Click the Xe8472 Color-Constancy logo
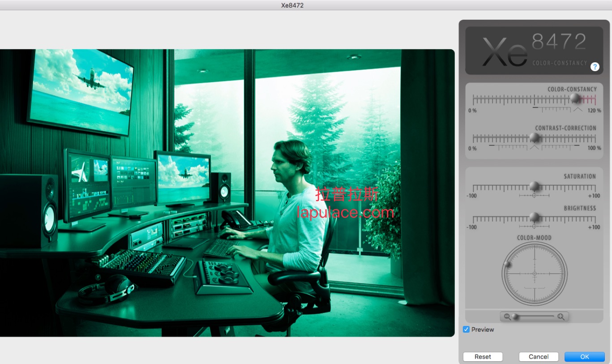The width and height of the screenshot is (612, 364). point(534,51)
